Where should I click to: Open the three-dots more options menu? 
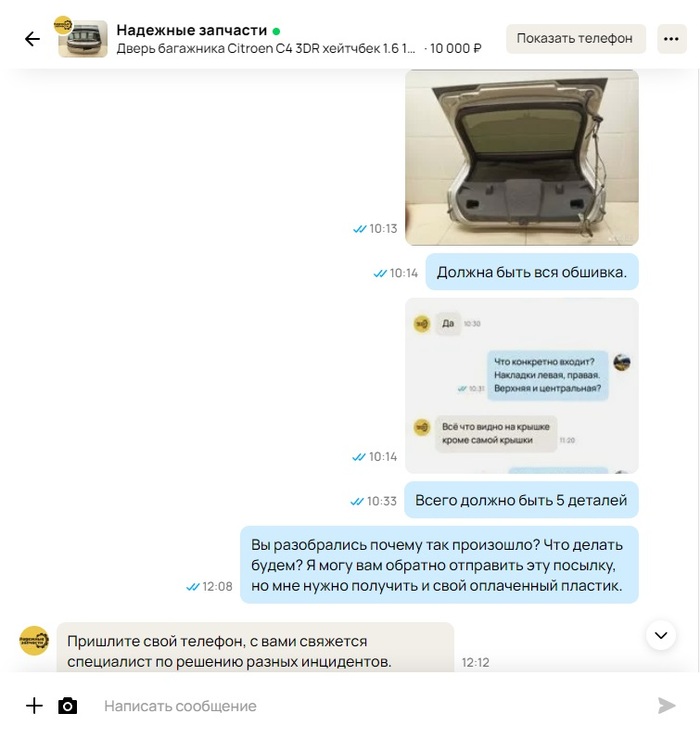[x=671, y=39]
